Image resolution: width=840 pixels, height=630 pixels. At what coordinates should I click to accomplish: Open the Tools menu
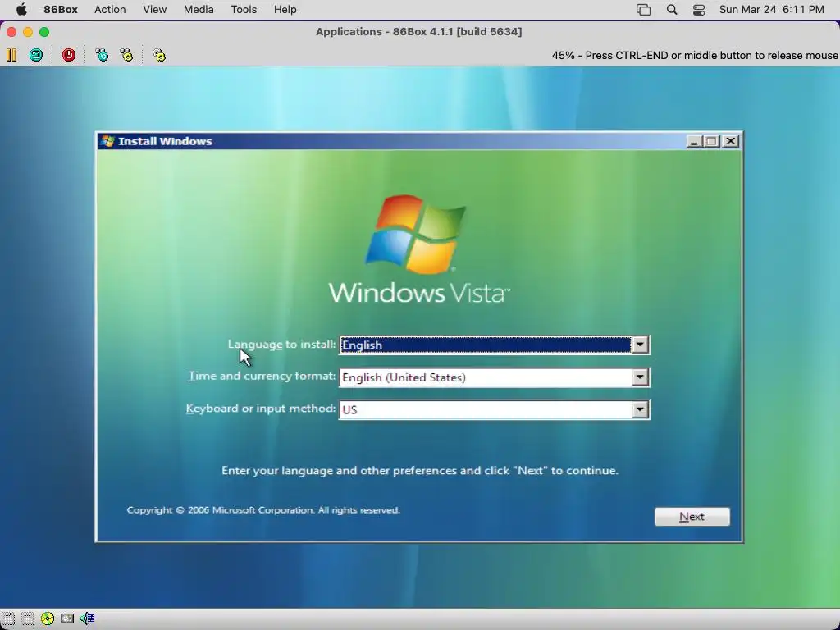[x=244, y=10]
